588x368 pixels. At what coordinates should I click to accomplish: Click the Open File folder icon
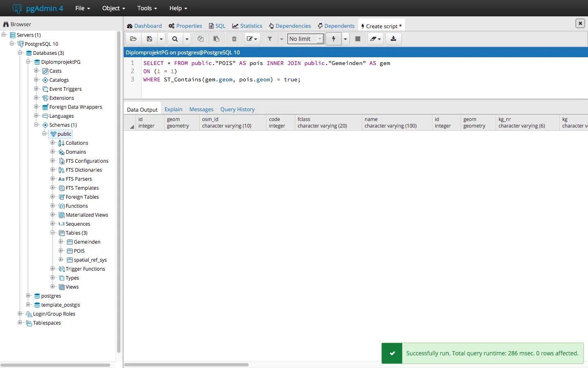pos(133,39)
